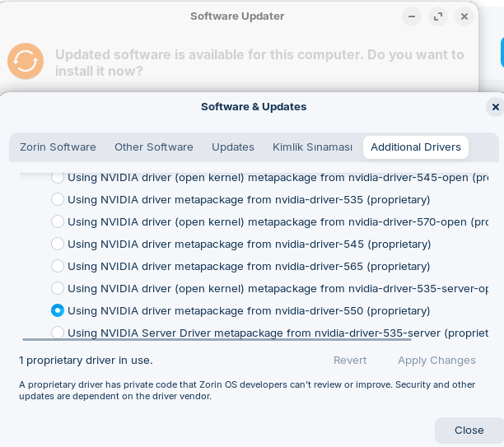This screenshot has height=447, width=504.
Task: Open the Kimlik Sınaması tab
Action: 312,147
